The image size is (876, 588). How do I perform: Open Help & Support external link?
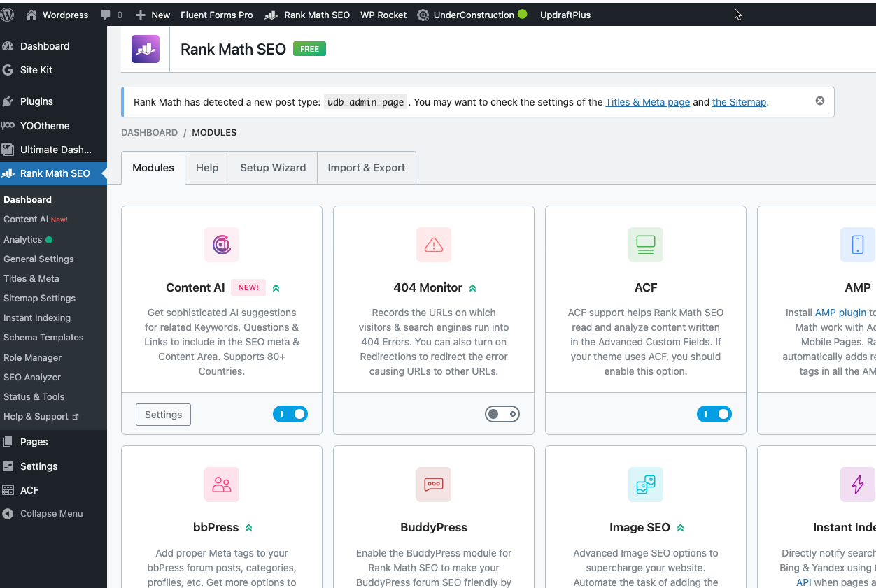tap(41, 416)
